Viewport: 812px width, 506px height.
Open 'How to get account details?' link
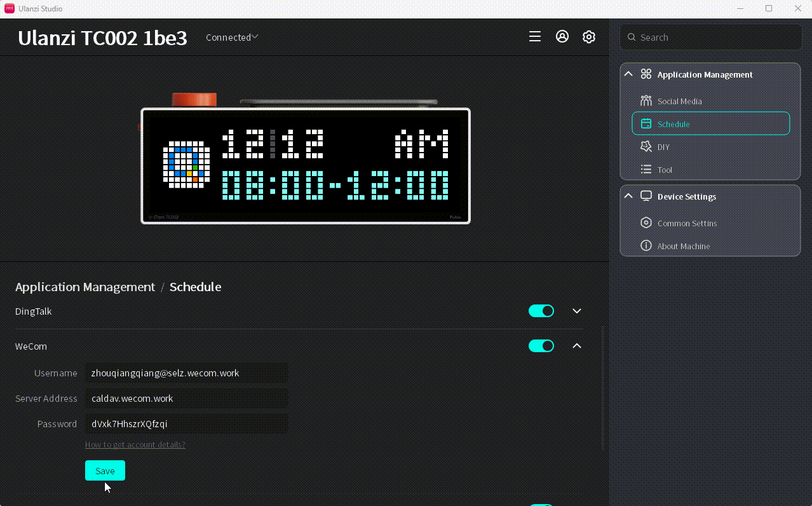tap(135, 444)
